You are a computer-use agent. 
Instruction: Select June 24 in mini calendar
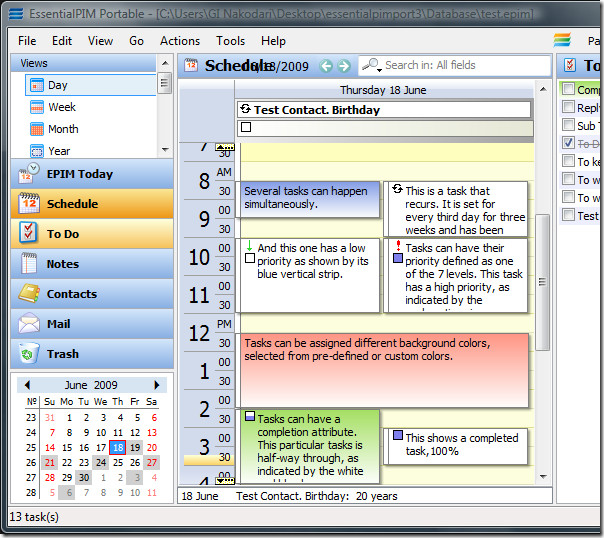[x=101, y=463]
